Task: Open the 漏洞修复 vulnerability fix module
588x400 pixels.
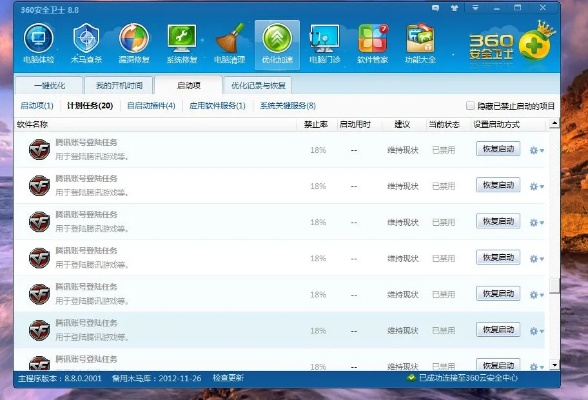Action: pos(134,43)
